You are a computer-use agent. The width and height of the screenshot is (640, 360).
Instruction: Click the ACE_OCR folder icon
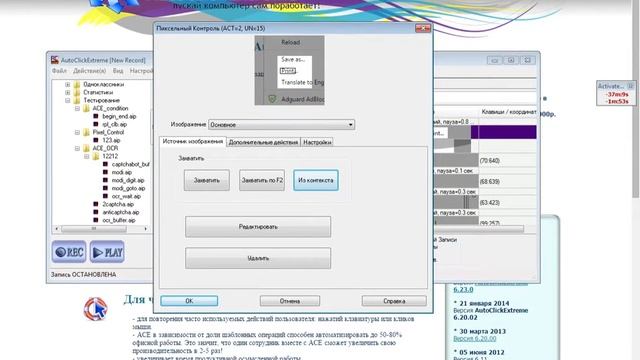[86, 148]
